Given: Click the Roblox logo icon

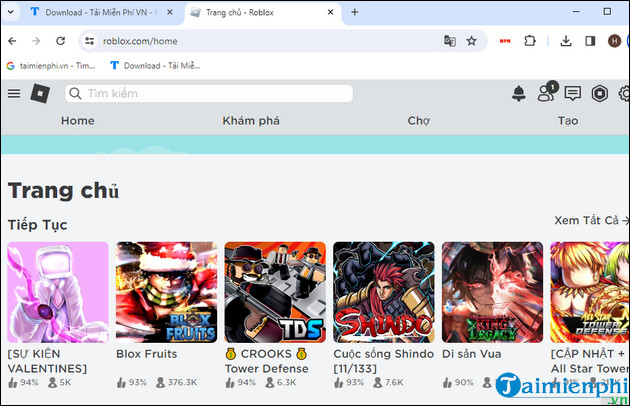Looking at the screenshot, I should tap(40, 94).
